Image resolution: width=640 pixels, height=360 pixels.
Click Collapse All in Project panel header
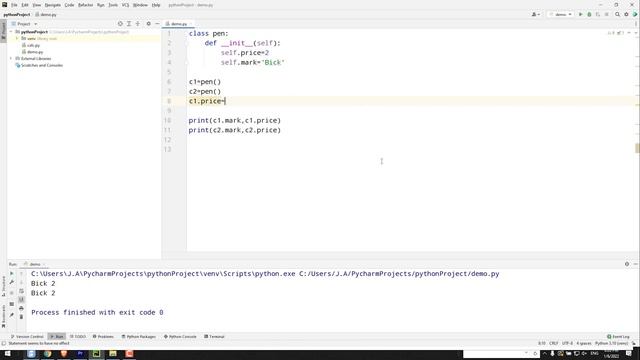138,24
